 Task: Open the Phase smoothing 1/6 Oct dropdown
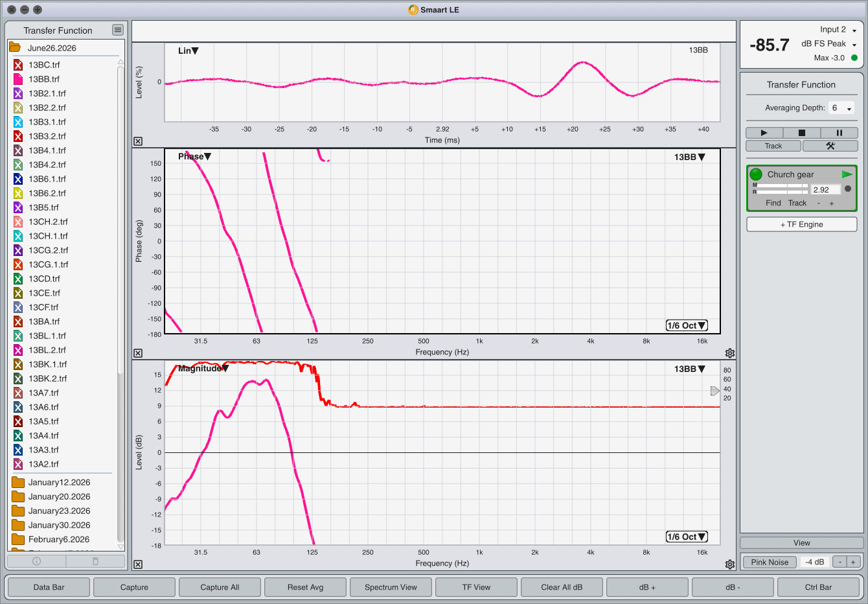pos(687,325)
